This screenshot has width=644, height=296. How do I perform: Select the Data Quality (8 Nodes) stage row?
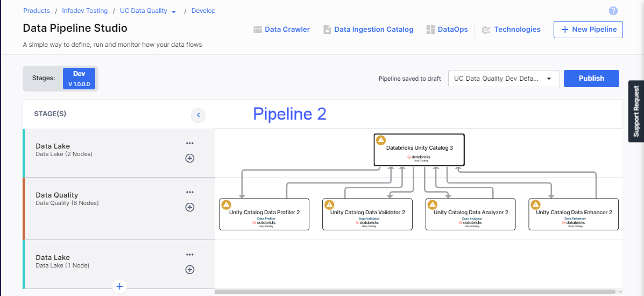pos(119,208)
